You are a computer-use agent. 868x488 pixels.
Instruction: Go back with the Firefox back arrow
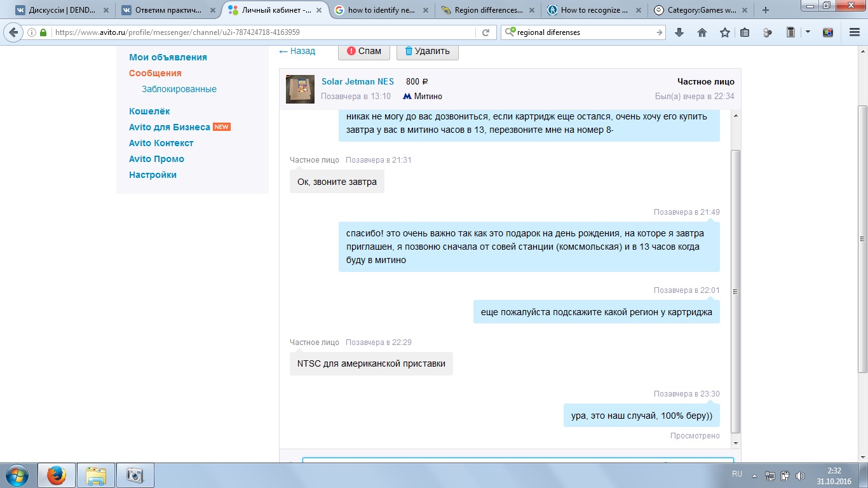13,32
